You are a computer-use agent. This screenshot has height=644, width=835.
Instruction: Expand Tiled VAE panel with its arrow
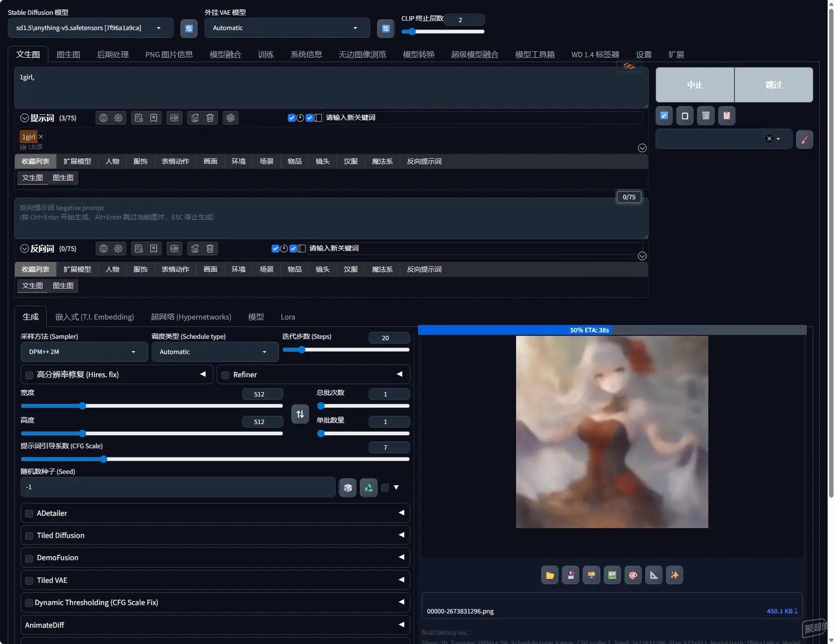click(401, 580)
